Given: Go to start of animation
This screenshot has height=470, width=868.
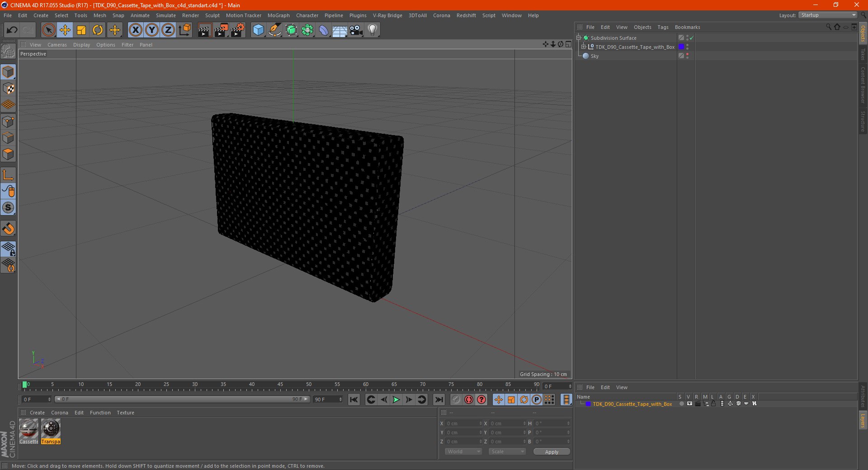Looking at the screenshot, I should pos(354,399).
